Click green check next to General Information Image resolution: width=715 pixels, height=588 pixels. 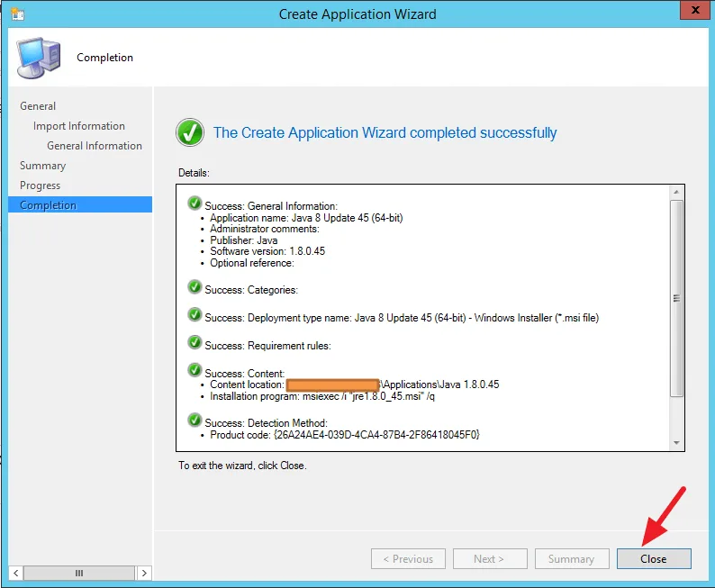coord(195,204)
